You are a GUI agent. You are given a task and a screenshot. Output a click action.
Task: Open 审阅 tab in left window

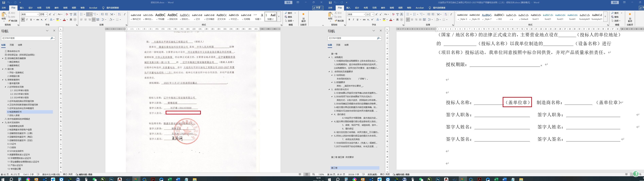[65, 8]
